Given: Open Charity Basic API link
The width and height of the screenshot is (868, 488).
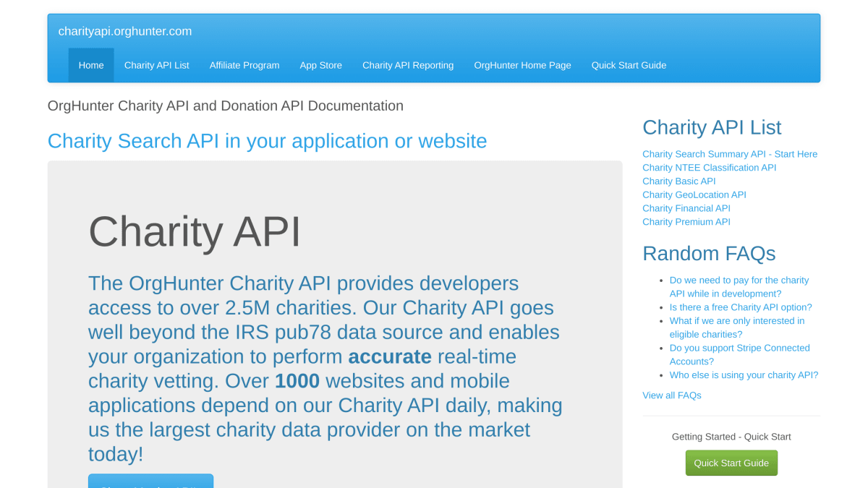Looking at the screenshot, I should click(678, 181).
